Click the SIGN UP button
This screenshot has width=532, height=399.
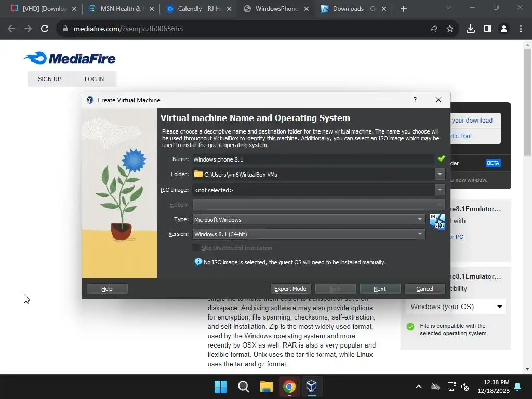pyautogui.click(x=49, y=79)
